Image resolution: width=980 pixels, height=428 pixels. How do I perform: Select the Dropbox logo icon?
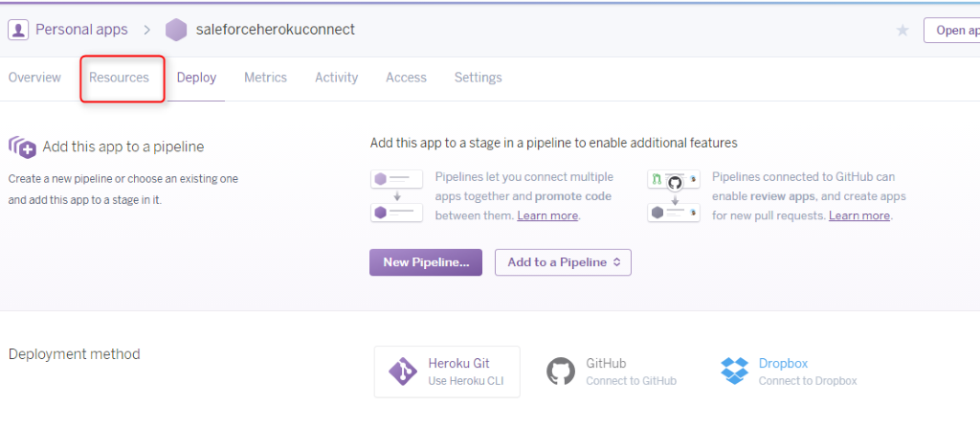coord(734,372)
